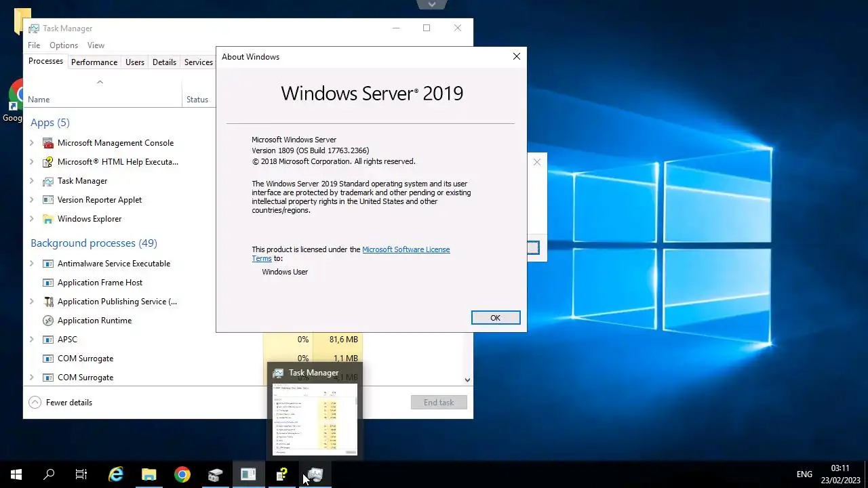Select the APSC process icon
The height and width of the screenshot is (488, 868).
coord(48,340)
